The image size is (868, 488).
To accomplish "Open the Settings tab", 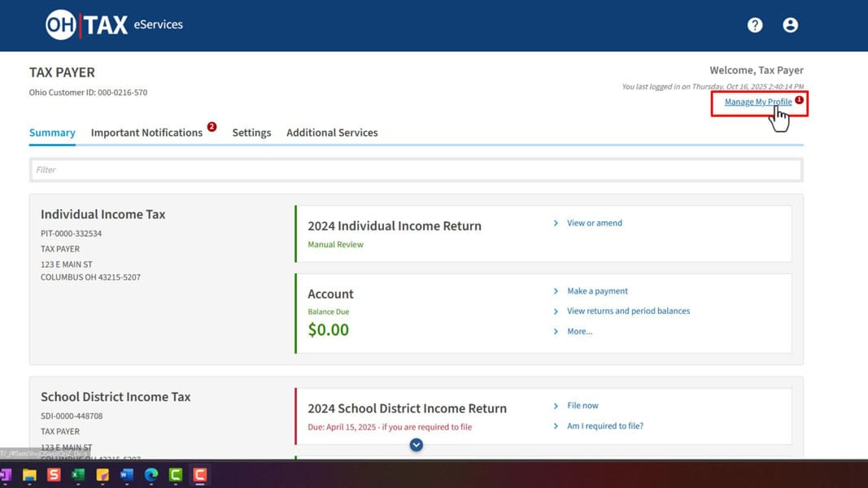I will (251, 133).
